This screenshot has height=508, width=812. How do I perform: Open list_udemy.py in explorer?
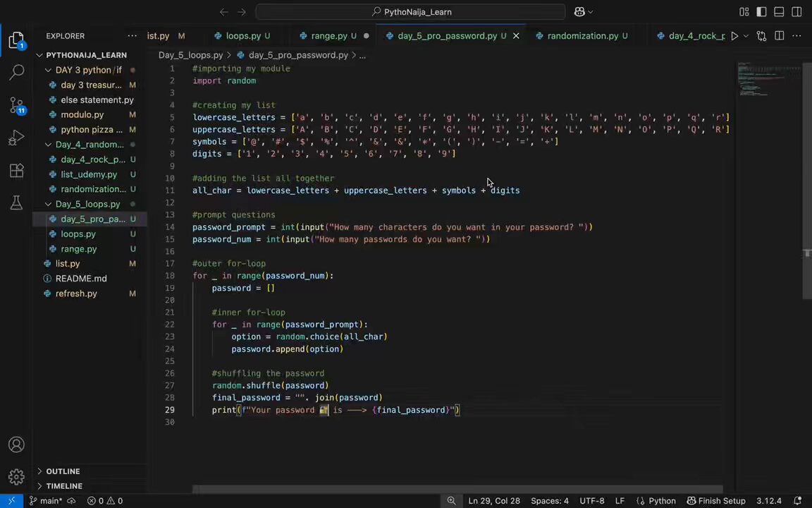(x=90, y=174)
